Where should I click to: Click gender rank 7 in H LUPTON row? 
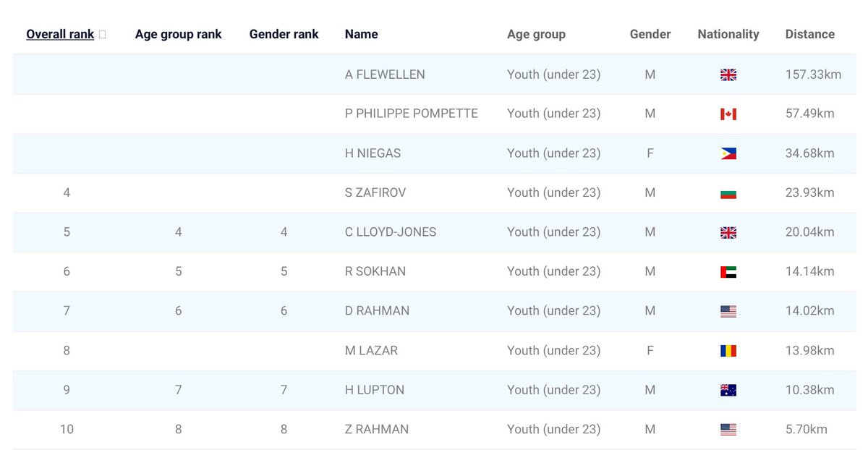pos(284,389)
